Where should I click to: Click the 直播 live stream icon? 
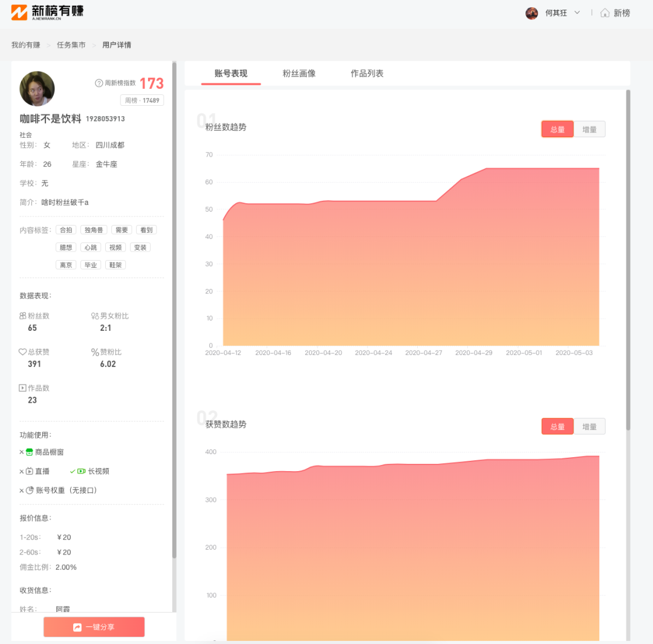(x=30, y=471)
